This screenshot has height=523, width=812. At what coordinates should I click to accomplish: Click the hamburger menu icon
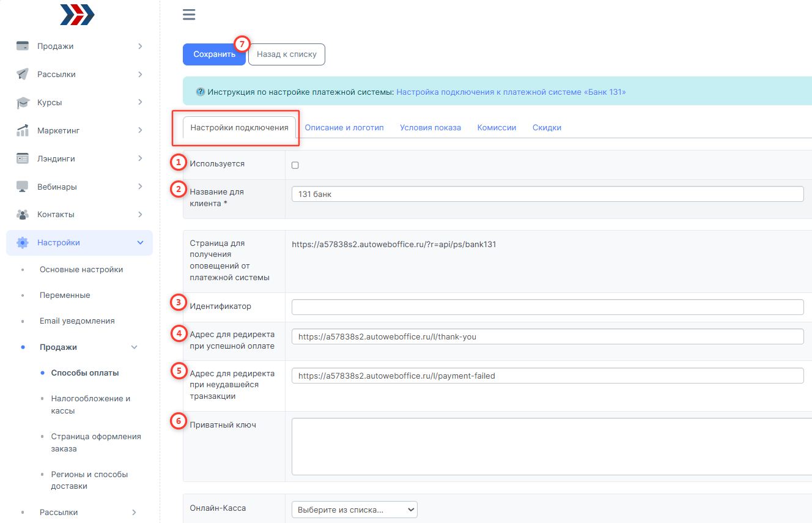[x=189, y=15]
